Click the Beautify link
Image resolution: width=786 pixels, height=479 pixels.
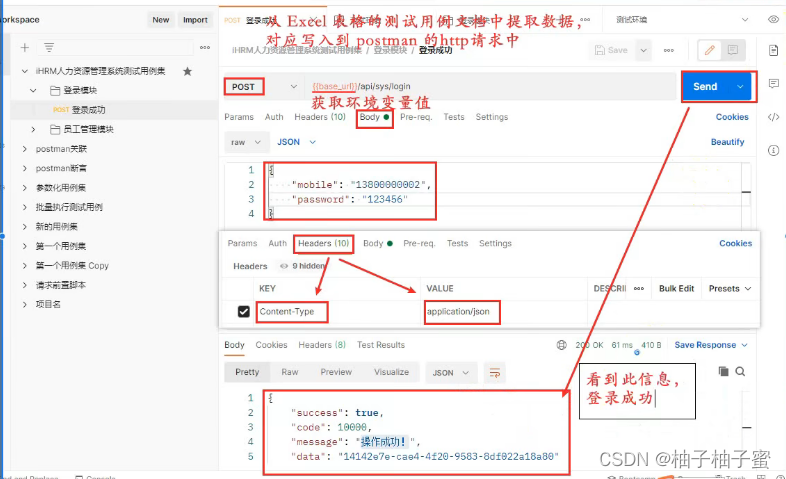pyautogui.click(x=727, y=142)
